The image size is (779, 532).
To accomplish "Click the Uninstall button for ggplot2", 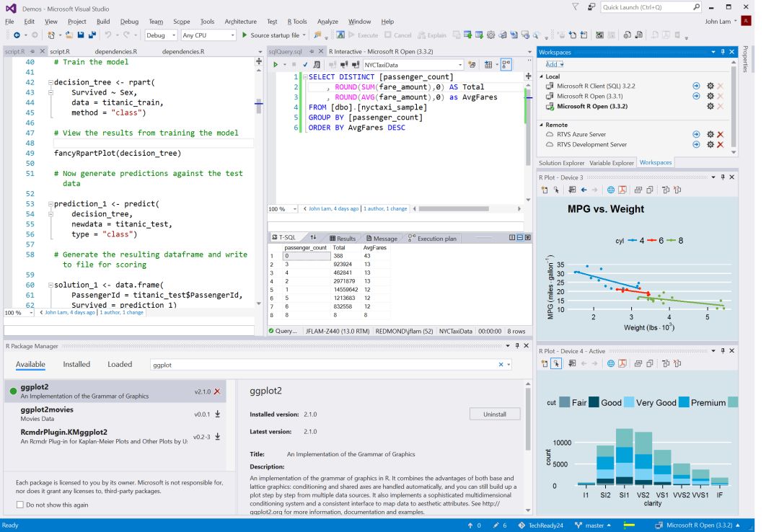I will tap(494, 414).
